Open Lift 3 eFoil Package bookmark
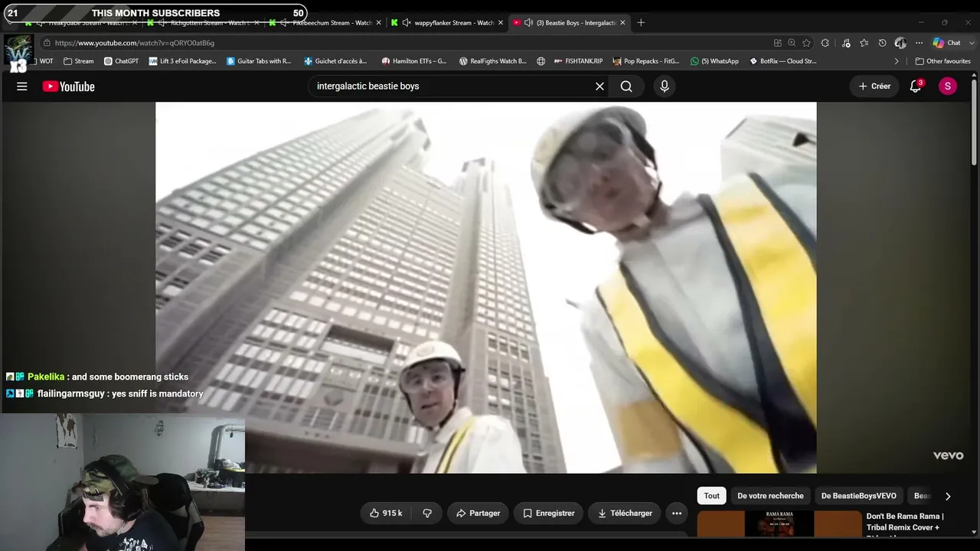This screenshot has width=980, height=551. pos(183,61)
